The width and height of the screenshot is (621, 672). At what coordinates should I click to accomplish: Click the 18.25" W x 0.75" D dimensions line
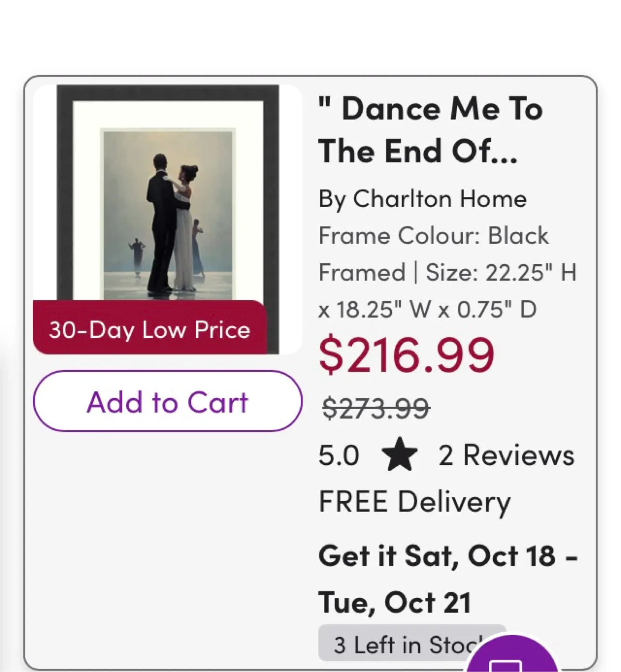[427, 309]
